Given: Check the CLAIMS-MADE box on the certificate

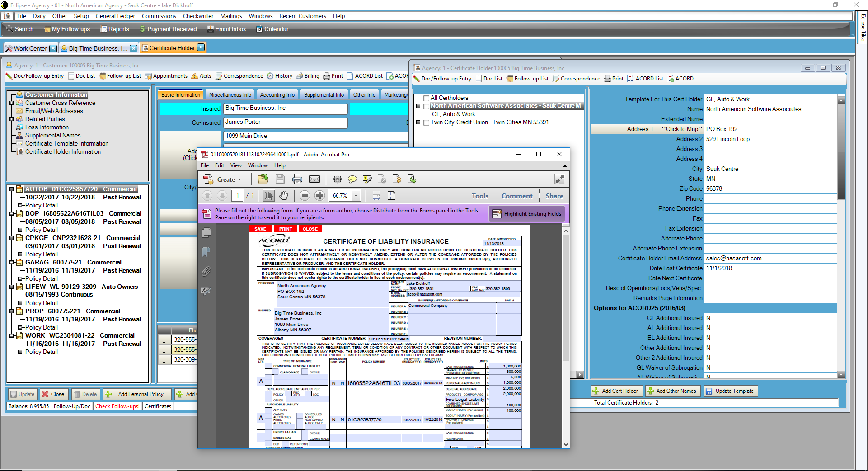Looking at the screenshot, I should pos(275,372).
